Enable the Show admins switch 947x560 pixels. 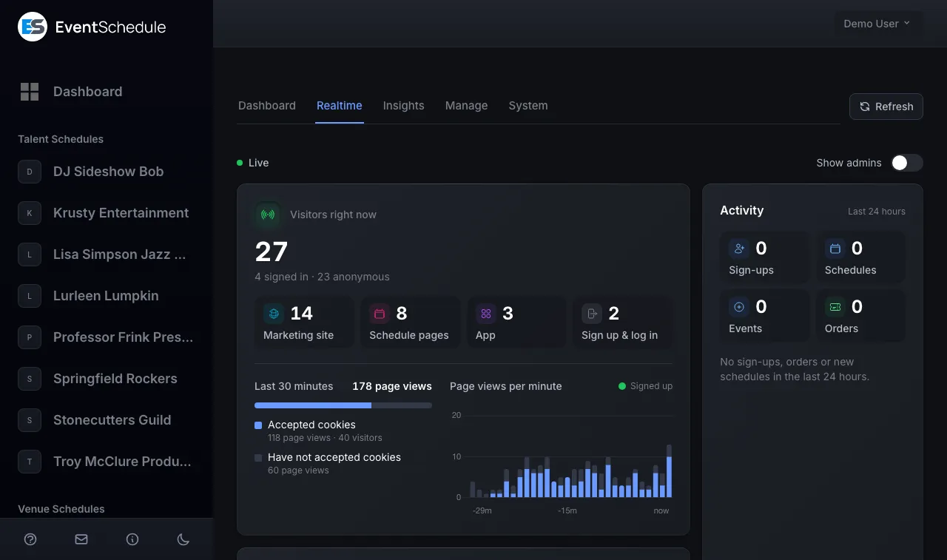(x=907, y=163)
